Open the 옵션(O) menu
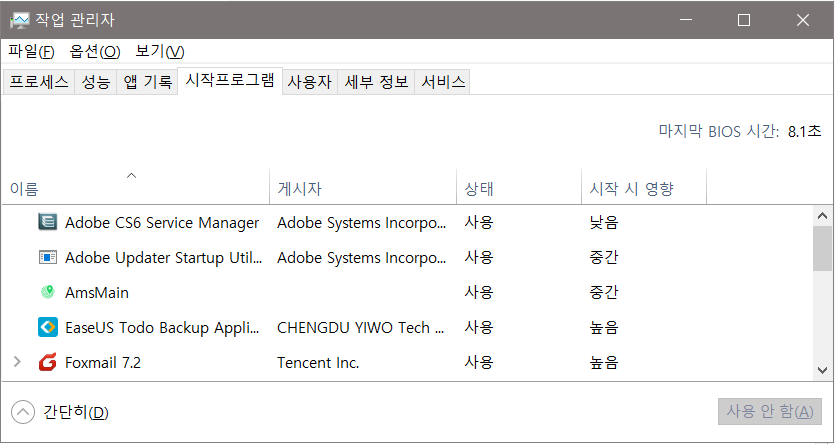835x444 pixels. 95,52
